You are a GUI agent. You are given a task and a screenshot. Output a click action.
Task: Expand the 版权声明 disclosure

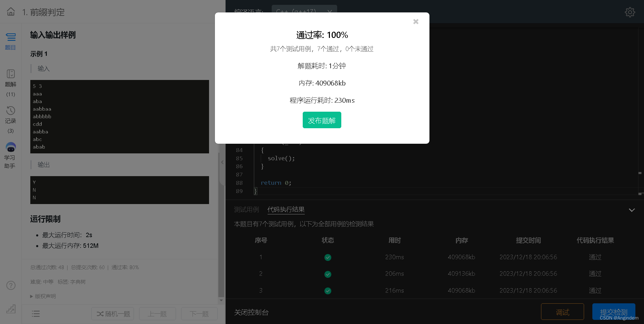[x=43, y=296]
